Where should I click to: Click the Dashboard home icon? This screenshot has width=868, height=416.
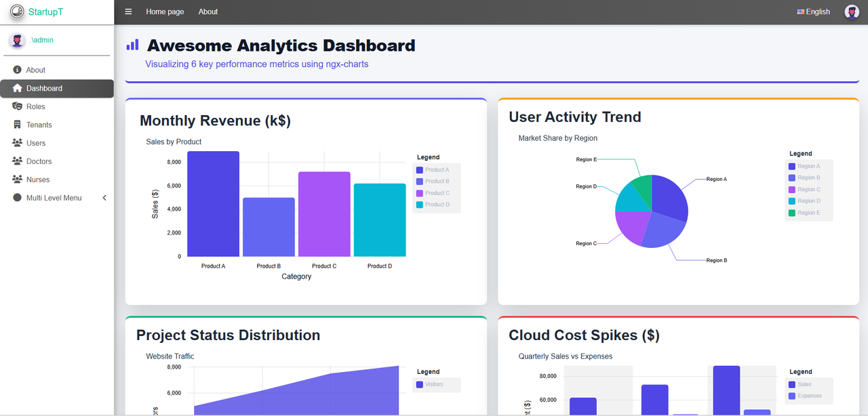[17, 88]
